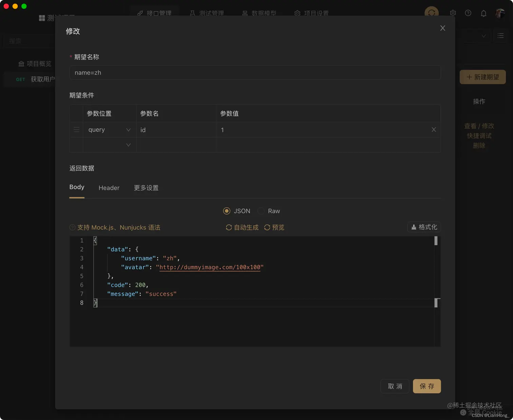The height and width of the screenshot is (420, 513).
Task: Open the query parameter position dropdown
Action: (x=109, y=130)
